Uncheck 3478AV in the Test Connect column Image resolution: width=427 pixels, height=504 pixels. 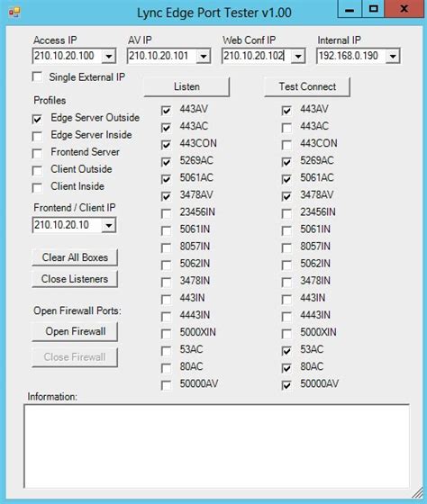click(286, 196)
